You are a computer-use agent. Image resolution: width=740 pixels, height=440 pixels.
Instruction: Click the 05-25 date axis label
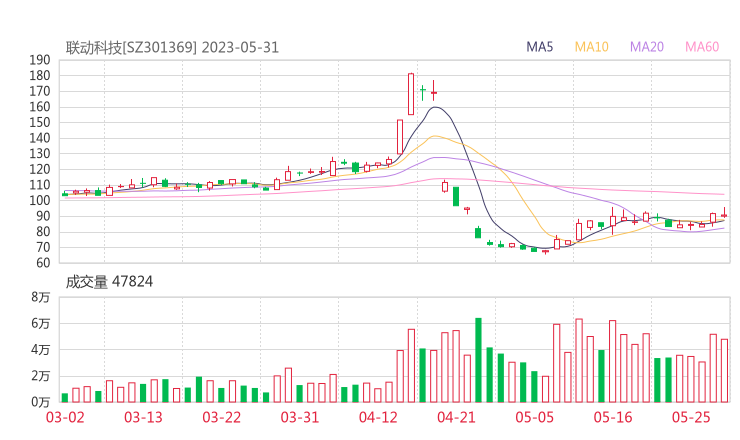(x=691, y=417)
